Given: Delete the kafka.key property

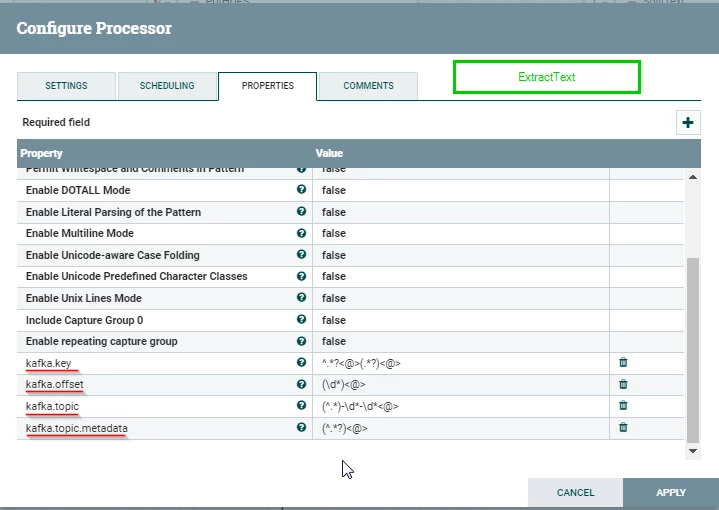Looking at the screenshot, I should point(623,362).
